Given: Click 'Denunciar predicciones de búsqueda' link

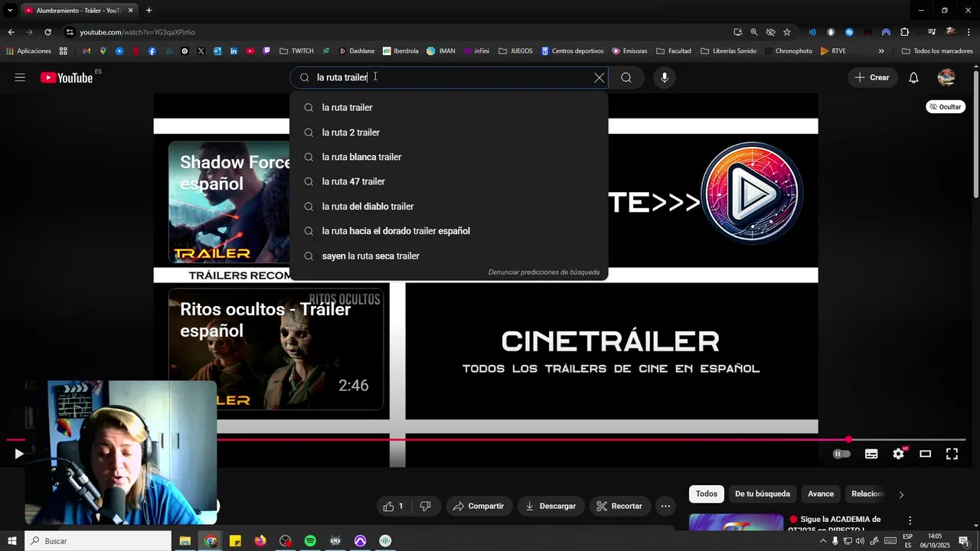Looking at the screenshot, I should [544, 272].
